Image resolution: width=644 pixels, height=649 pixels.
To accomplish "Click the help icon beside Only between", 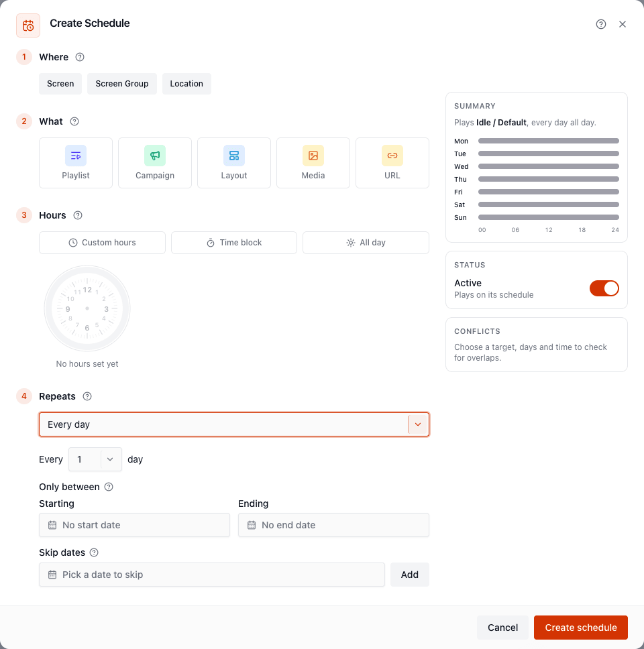I will (x=109, y=487).
